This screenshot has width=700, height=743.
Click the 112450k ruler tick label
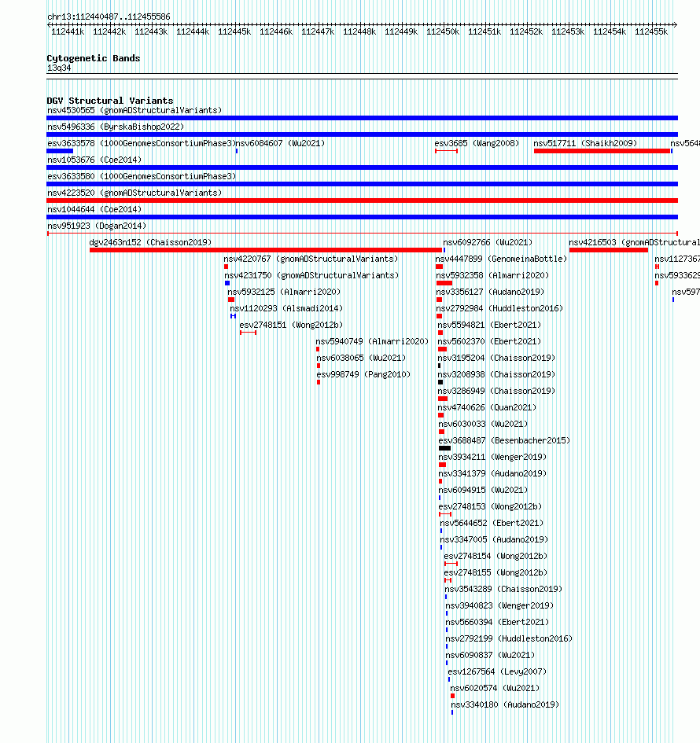click(x=443, y=31)
